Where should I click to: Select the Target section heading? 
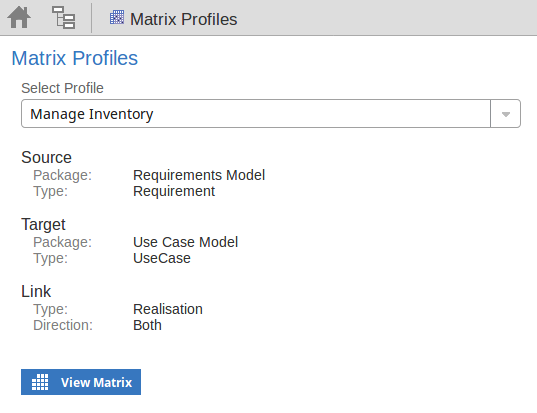43,225
